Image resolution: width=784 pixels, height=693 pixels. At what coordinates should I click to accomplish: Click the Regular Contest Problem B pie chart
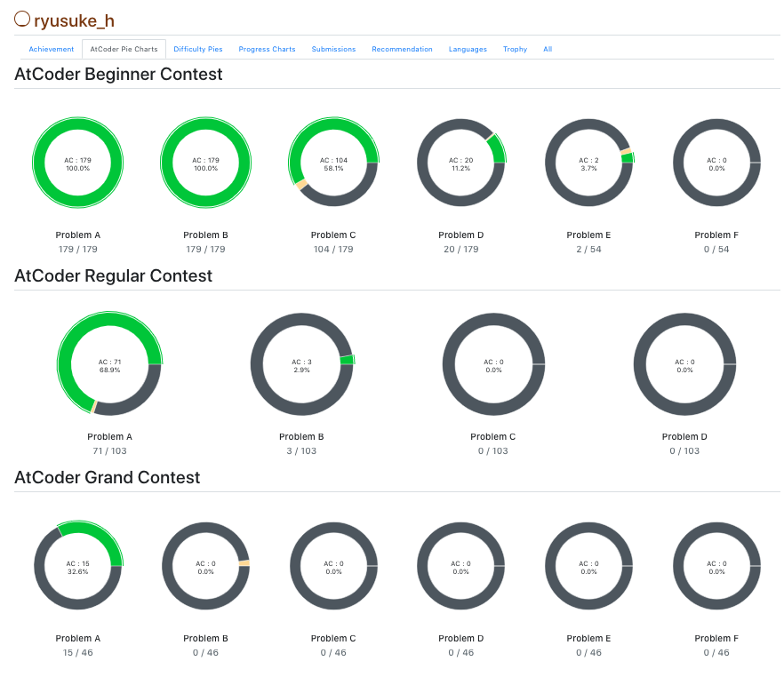(301, 364)
